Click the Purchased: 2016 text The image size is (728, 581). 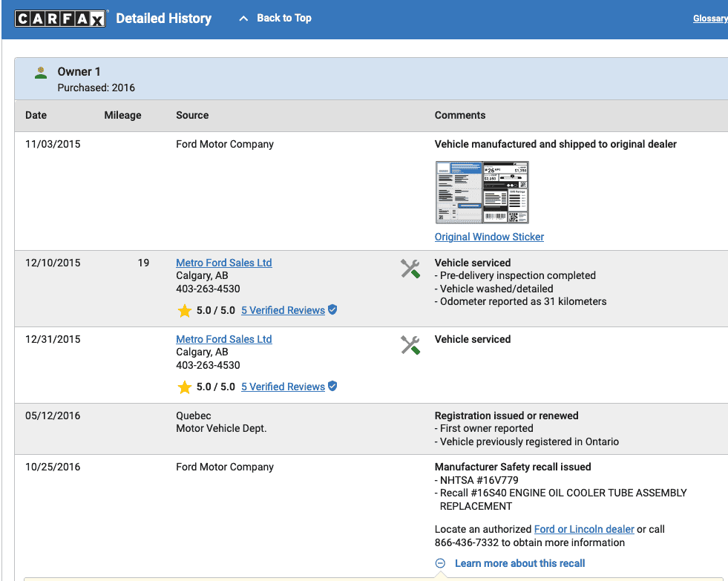tap(96, 88)
